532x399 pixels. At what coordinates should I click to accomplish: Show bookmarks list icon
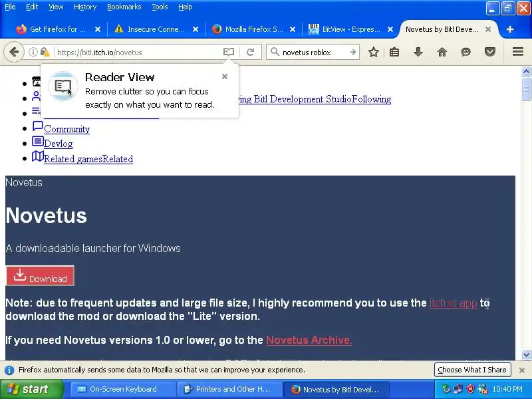click(394, 52)
